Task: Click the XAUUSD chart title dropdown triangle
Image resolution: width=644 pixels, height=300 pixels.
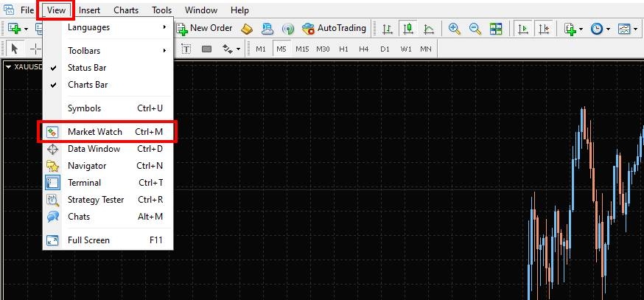Action: click(x=8, y=67)
